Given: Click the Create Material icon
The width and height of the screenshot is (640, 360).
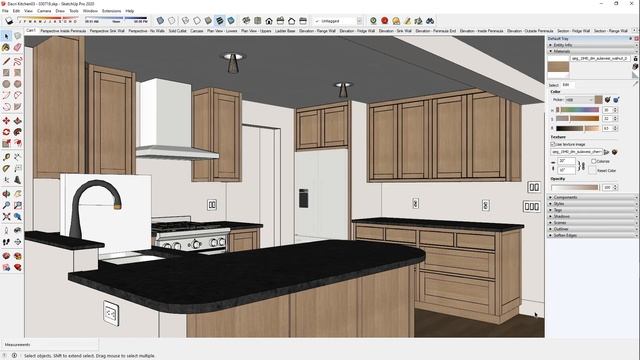Looking at the screenshot, I should pyautogui.click(x=635, y=66).
